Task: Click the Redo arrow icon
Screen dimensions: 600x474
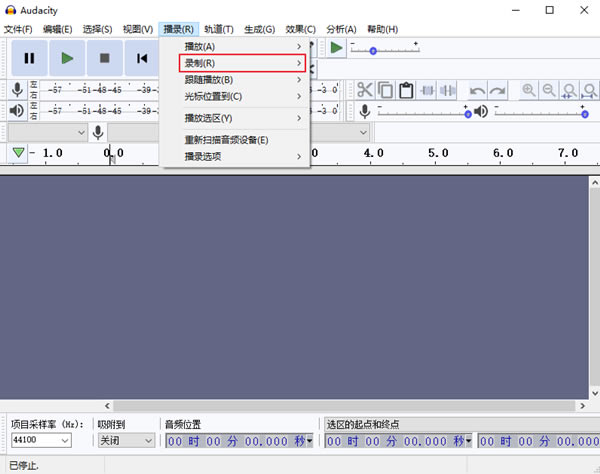Action: pyautogui.click(x=497, y=90)
